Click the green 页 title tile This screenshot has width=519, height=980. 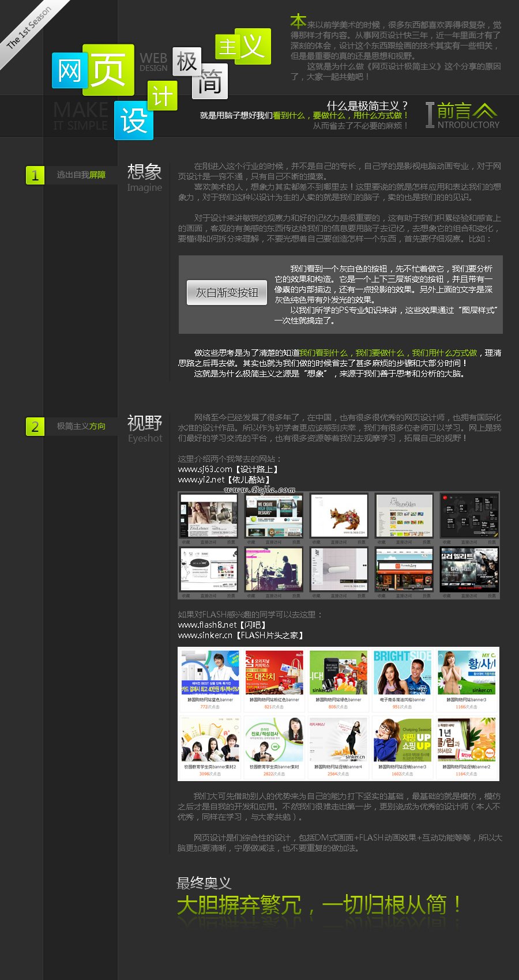tap(108, 70)
